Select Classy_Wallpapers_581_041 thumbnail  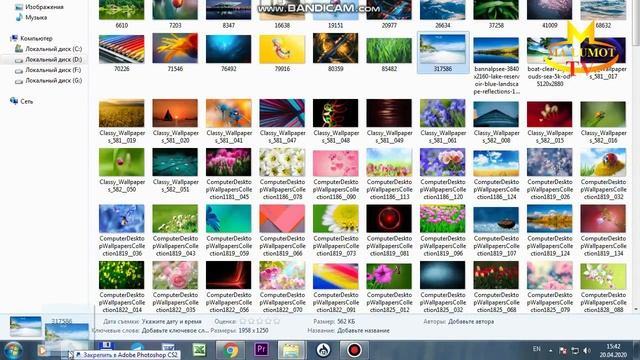[x=229, y=121]
